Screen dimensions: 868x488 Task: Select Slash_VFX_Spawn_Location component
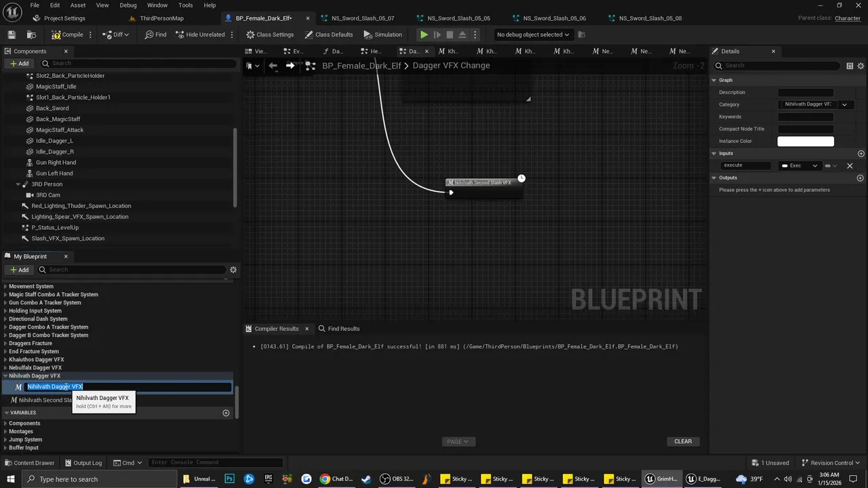68,239
